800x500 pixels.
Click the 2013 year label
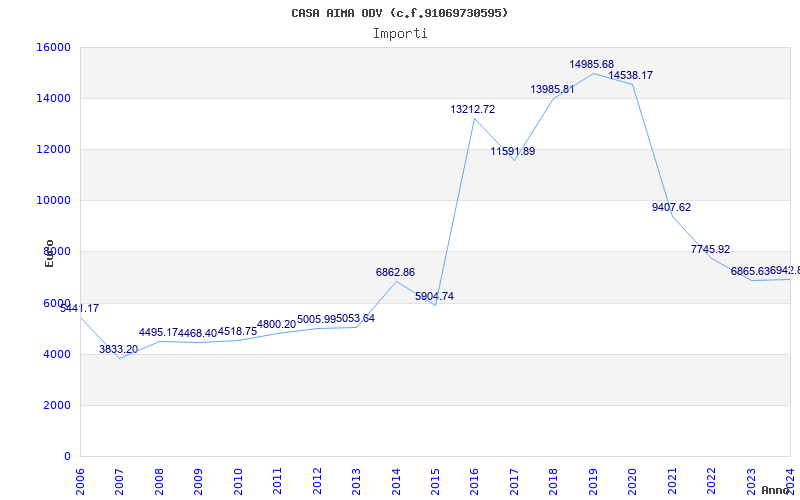pos(356,481)
